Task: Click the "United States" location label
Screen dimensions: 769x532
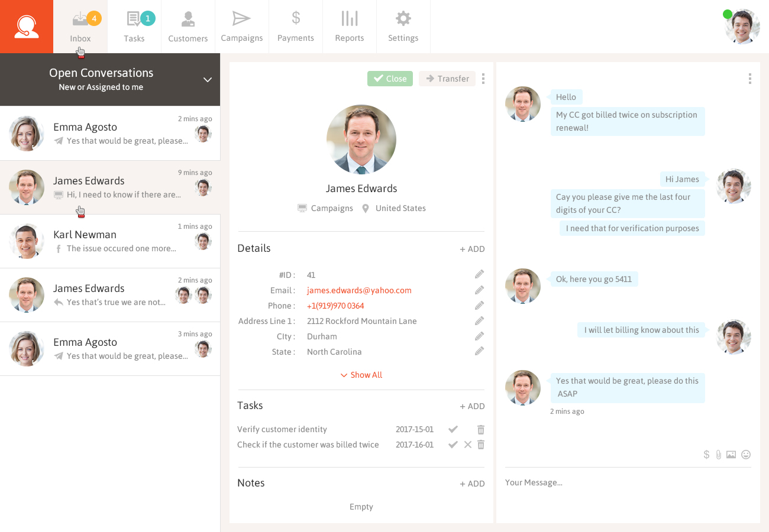Action: [400, 208]
